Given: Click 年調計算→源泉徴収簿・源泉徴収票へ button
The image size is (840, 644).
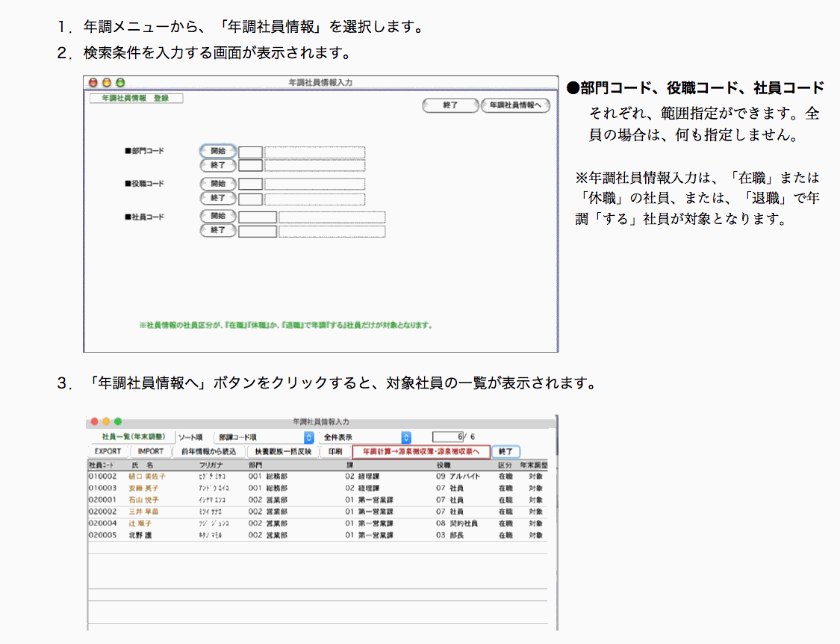Looking at the screenshot, I should click(421, 452).
